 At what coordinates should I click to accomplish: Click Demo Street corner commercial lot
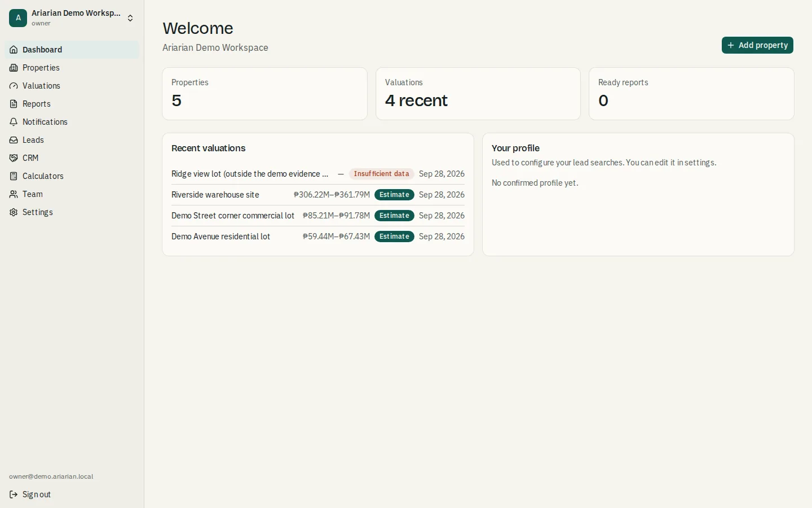click(233, 216)
